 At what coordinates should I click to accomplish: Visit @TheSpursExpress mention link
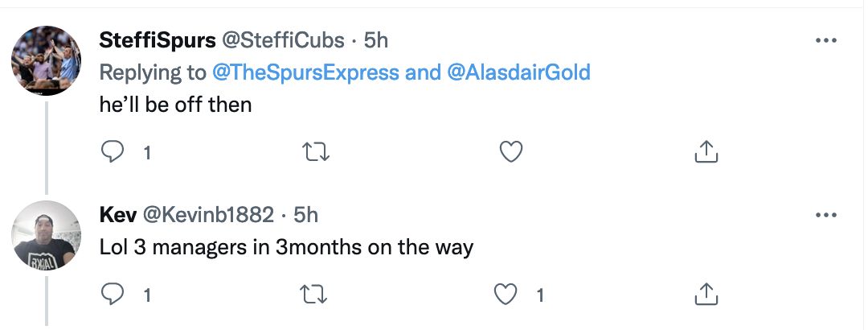click(x=305, y=72)
